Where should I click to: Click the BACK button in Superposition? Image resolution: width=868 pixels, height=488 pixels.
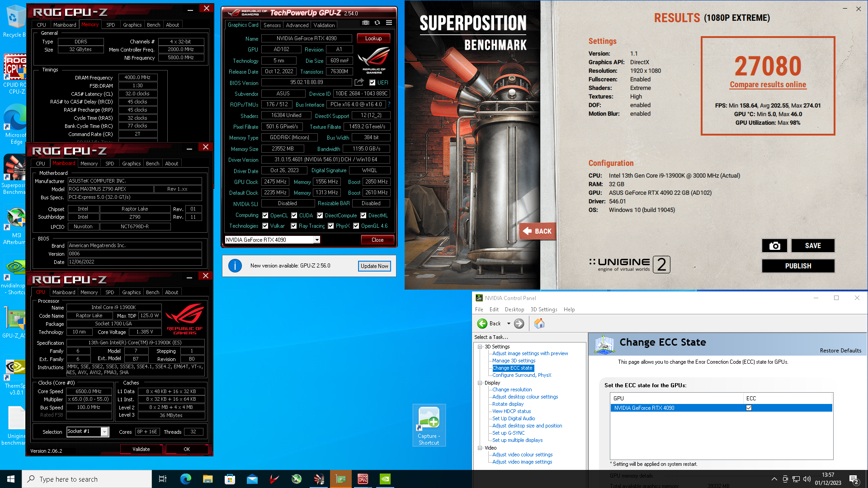tap(537, 231)
